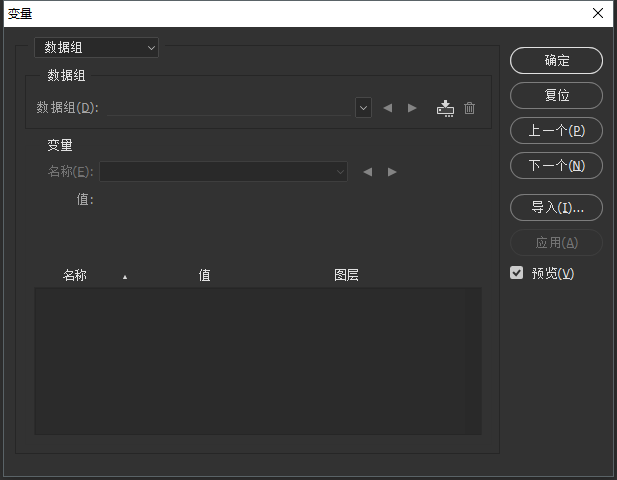The height and width of the screenshot is (480, 617).
Task: Click the 确定 button
Action: pos(556,61)
